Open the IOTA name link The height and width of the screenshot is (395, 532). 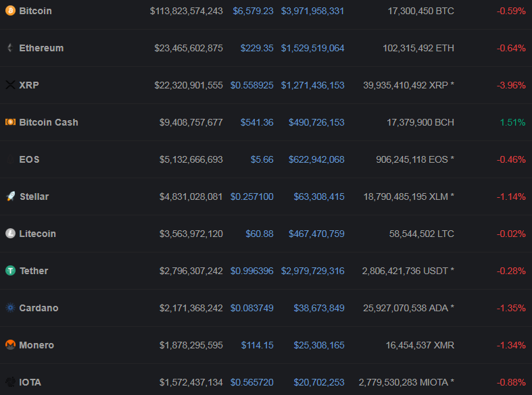coord(30,382)
